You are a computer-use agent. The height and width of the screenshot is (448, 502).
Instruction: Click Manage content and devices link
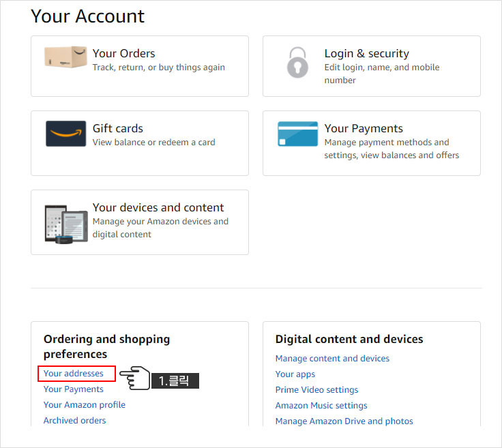(332, 358)
